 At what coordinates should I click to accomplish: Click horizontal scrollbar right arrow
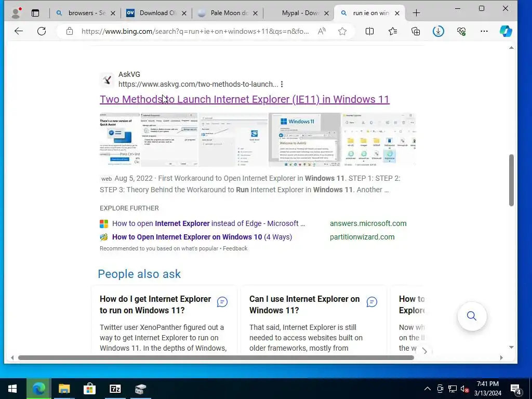(x=501, y=357)
